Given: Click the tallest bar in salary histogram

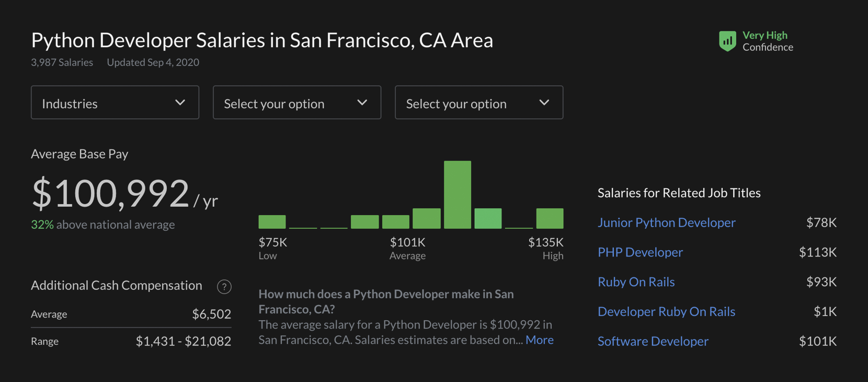Looking at the screenshot, I should 458,195.
